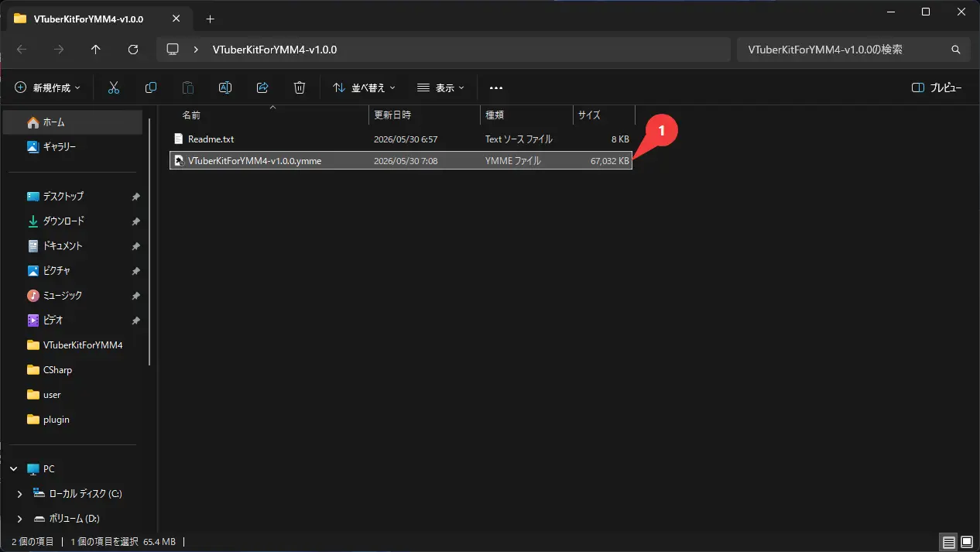This screenshot has width=980, height=552.
Task: Switch to details view icon in status bar
Action: click(x=948, y=542)
